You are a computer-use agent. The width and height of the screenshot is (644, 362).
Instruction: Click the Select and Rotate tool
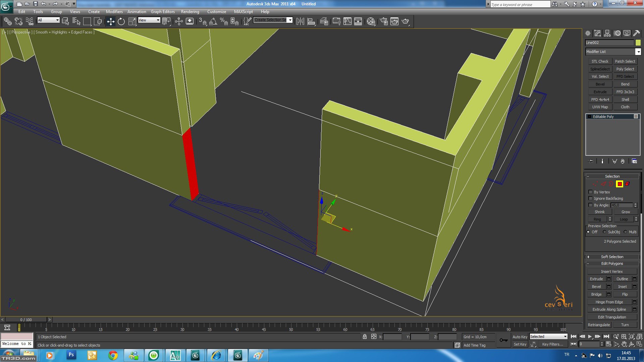tap(121, 22)
